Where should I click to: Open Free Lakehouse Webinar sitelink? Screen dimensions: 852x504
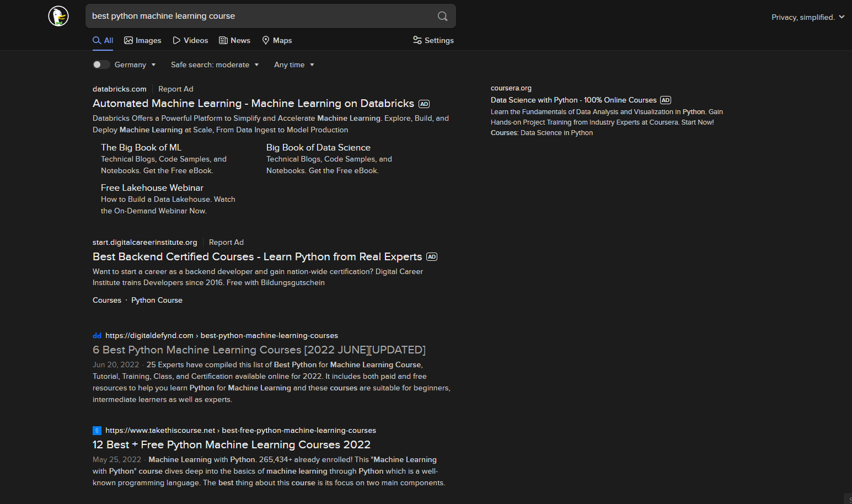(x=152, y=187)
